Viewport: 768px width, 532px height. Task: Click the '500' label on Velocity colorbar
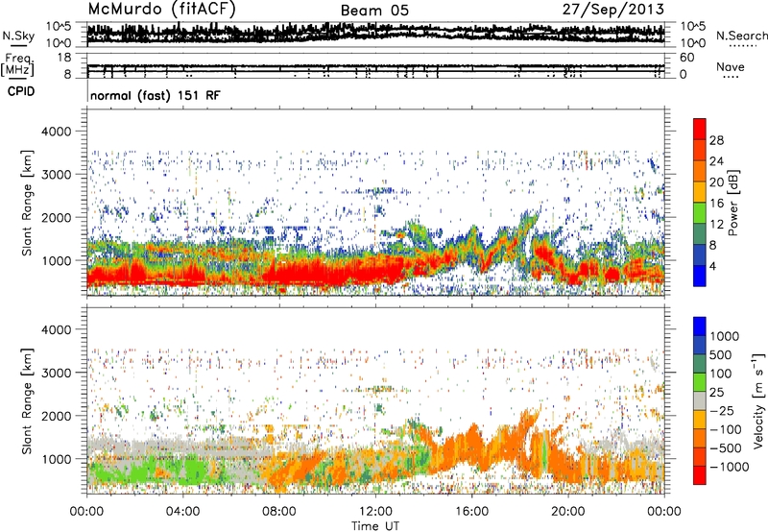pyautogui.click(x=721, y=355)
